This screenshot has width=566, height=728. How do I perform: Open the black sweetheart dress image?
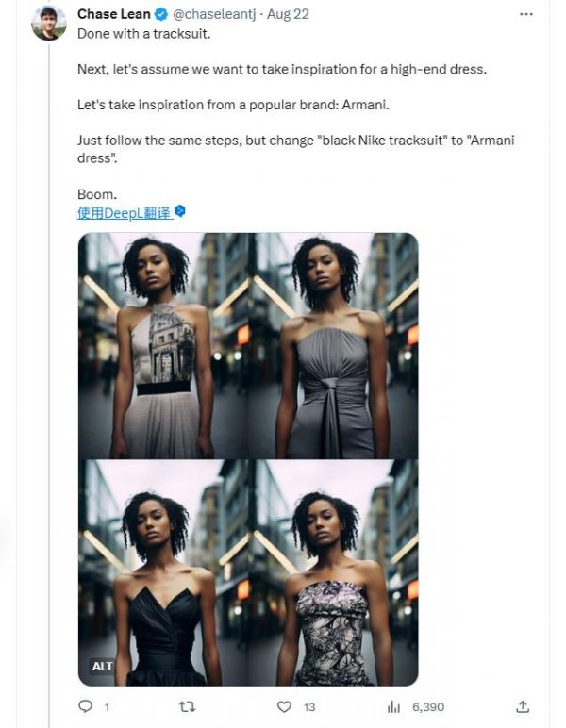coord(163,573)
